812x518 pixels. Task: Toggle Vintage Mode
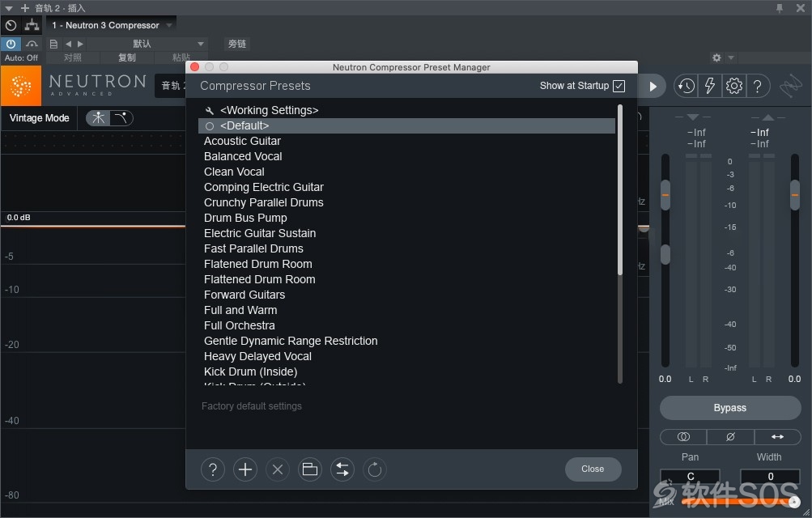40,118
